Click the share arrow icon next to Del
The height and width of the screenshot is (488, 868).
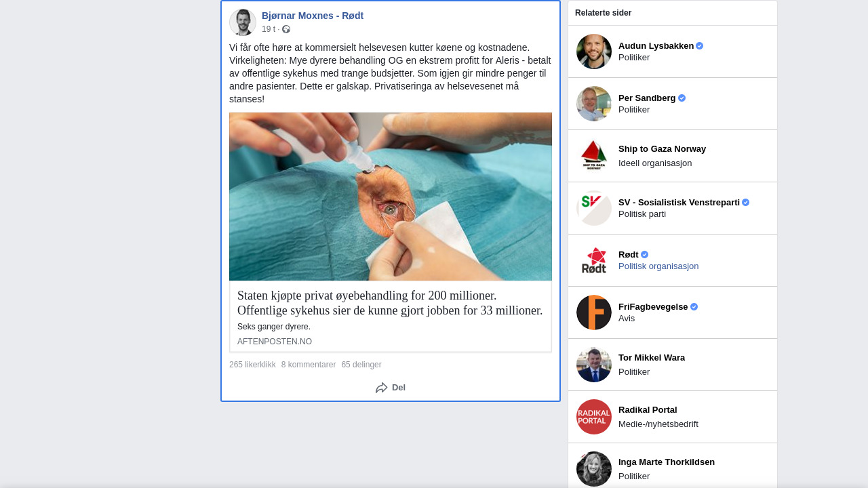tap(382, 388)
